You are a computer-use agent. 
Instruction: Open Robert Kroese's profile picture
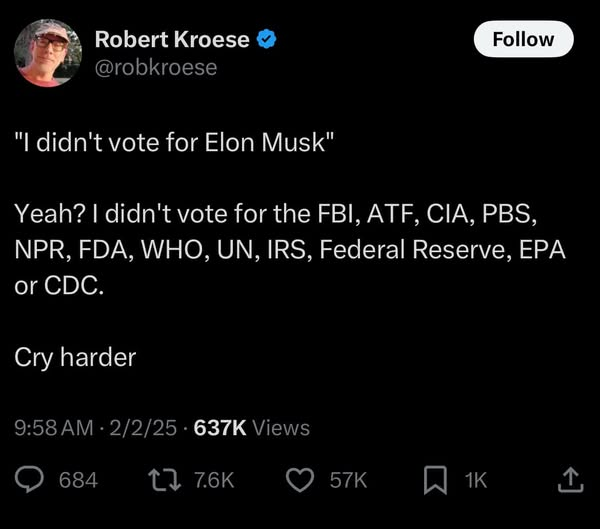pyautogui.click(x=48, y=52)
